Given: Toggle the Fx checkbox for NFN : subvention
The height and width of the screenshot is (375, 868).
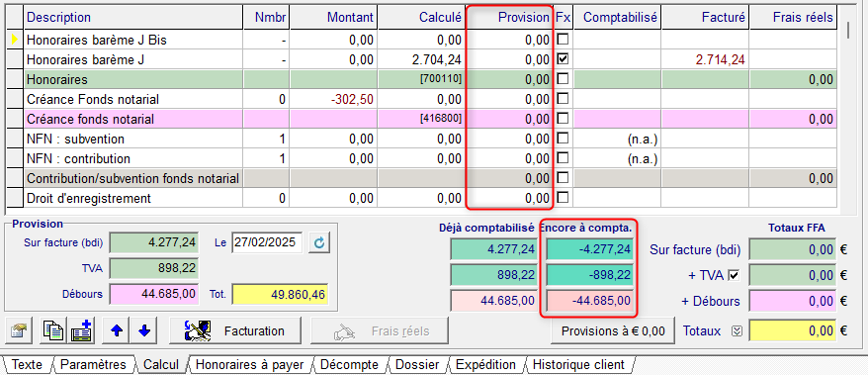Looking at the screenshot, I should pos(563,138).
